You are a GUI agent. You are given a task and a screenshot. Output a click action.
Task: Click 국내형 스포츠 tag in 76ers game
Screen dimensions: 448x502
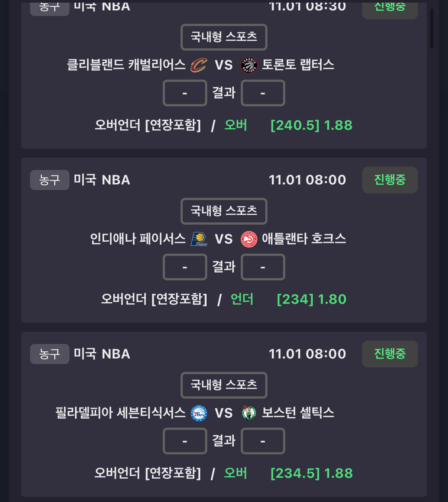[x=224, y=385]
